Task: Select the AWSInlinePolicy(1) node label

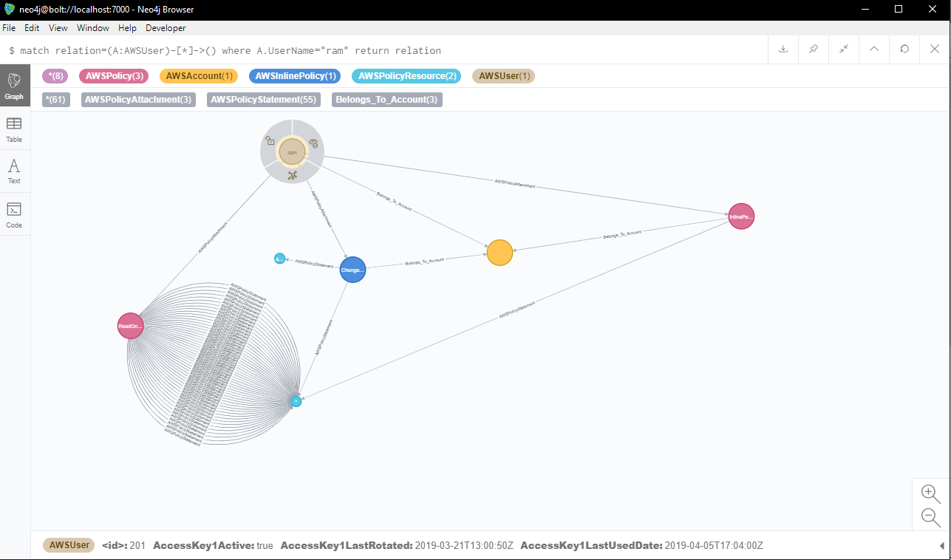Action: coord(294,76)
